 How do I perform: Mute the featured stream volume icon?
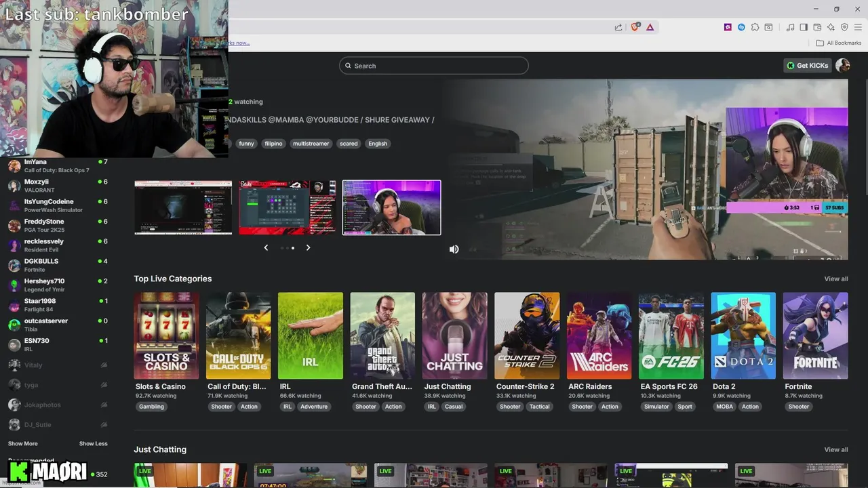(454, 249)
